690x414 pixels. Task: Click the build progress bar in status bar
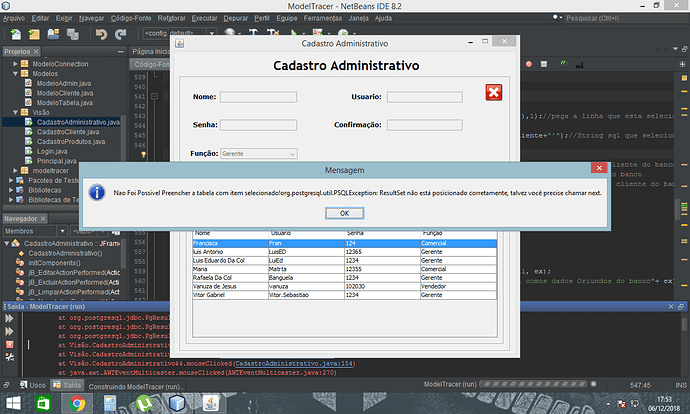click(x=533, y=384)
